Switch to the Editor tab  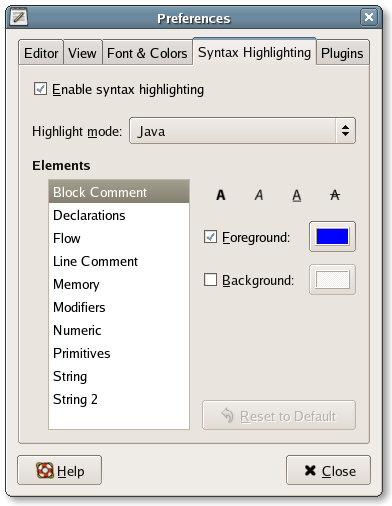41,53
